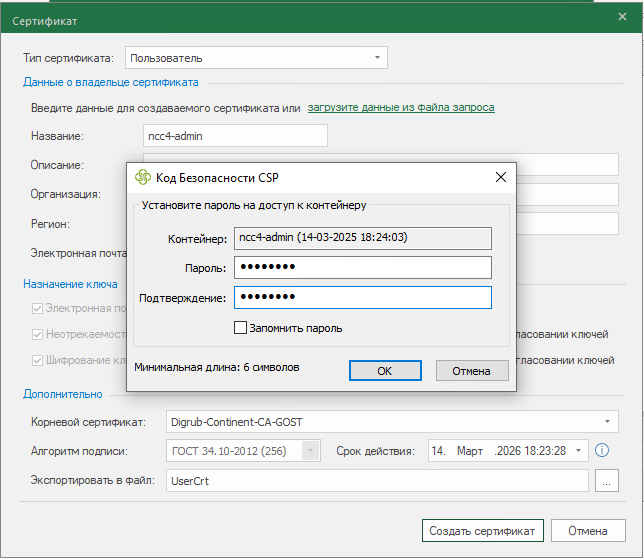
Task: Close the Код Безопасности CSP dialog
Action: [501, 177]
